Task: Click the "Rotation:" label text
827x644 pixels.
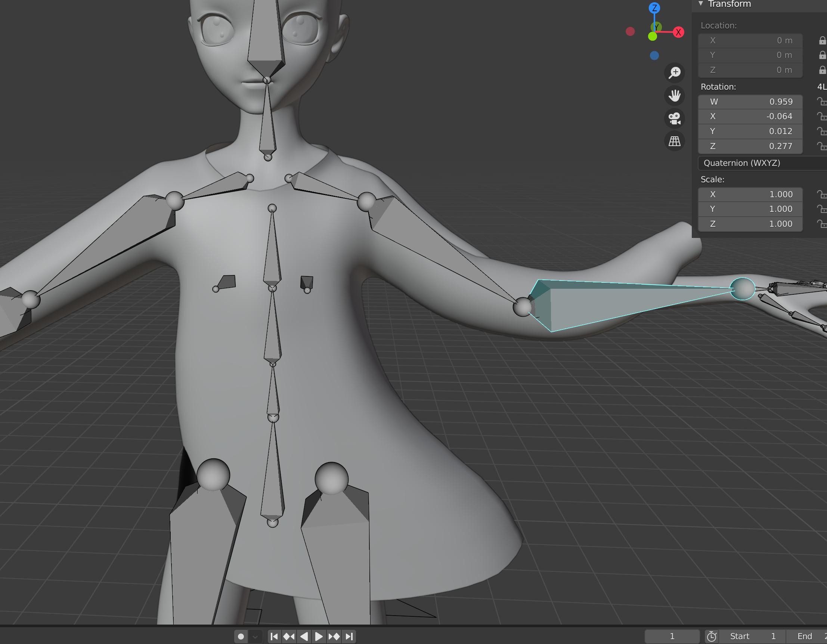Action: (x=718, y=87)
